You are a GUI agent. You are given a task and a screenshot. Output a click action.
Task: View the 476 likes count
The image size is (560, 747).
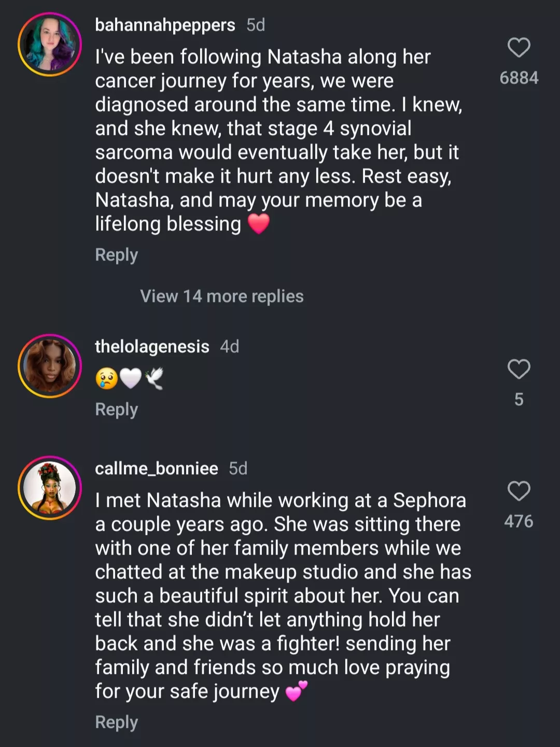(x=519, y=521)
